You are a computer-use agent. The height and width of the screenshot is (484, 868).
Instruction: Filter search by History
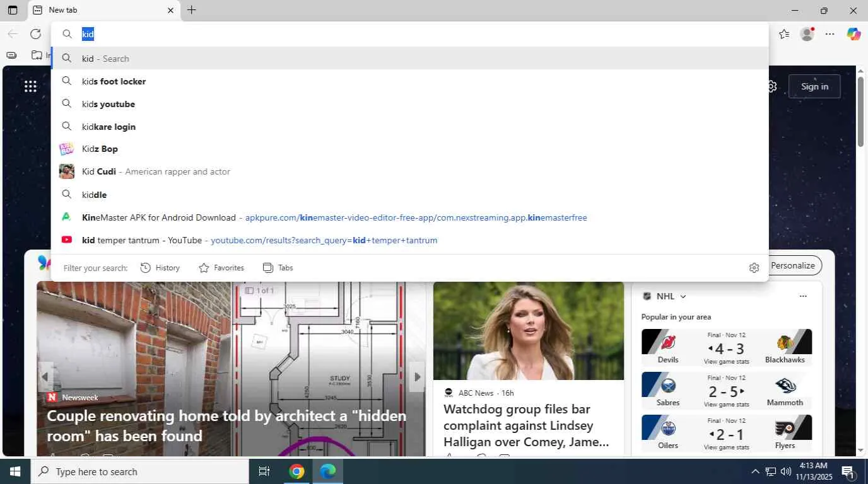pyautogui.click(x=160, y=268)
